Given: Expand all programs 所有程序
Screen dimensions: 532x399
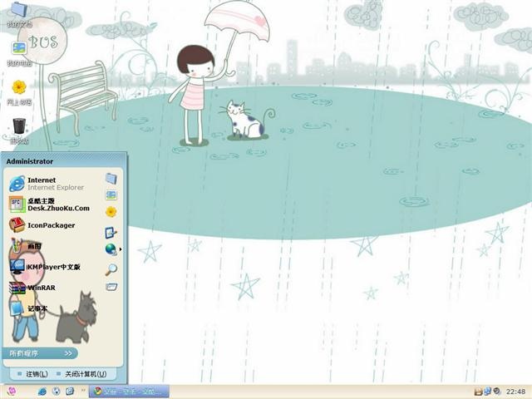Looking at the screenshot, I should click(x=40, y=353).
